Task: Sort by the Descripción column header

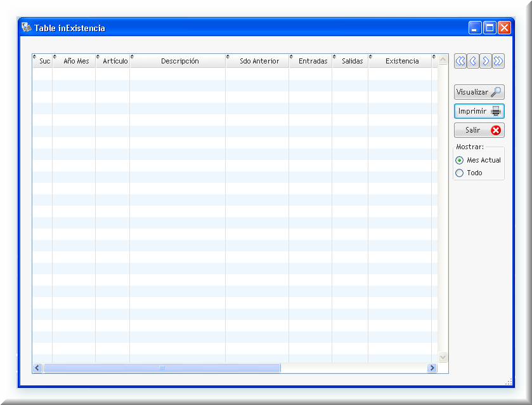Action: pyautogui.click(x=178, y=61)
